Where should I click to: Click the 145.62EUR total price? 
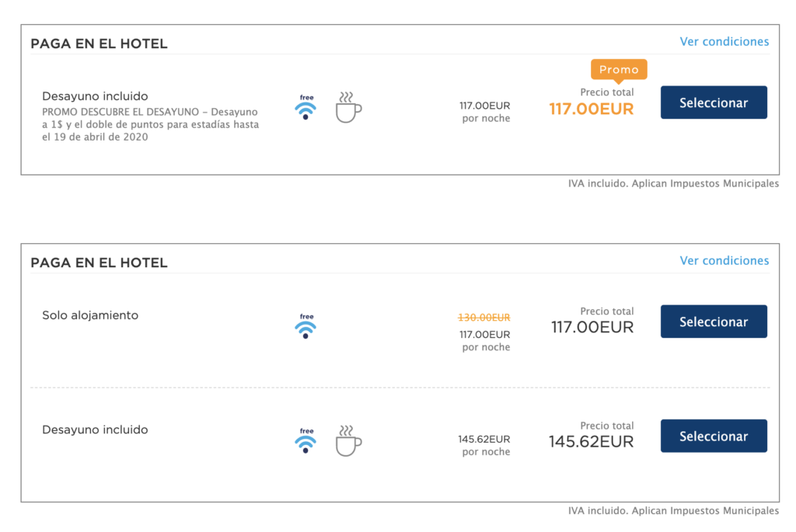[x=592, y=442]
